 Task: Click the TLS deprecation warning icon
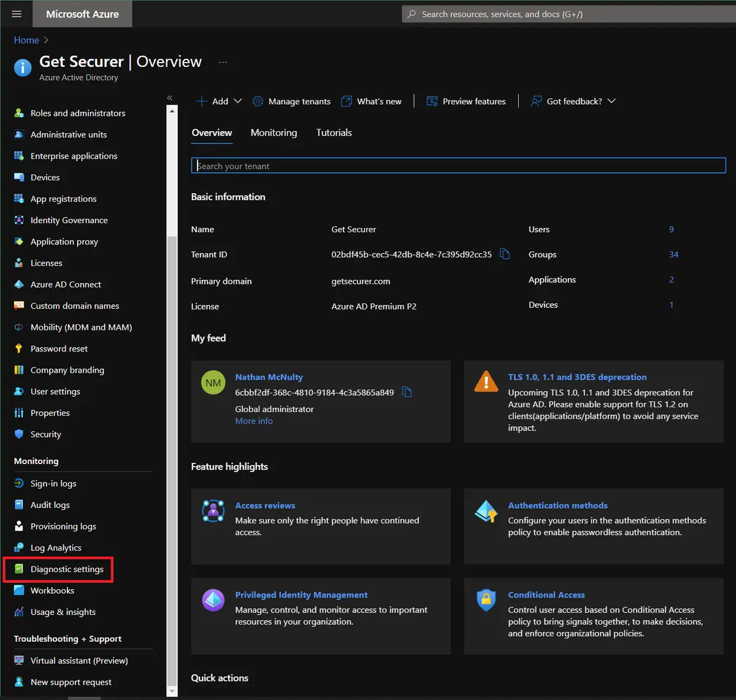click(x=486, y=382)
